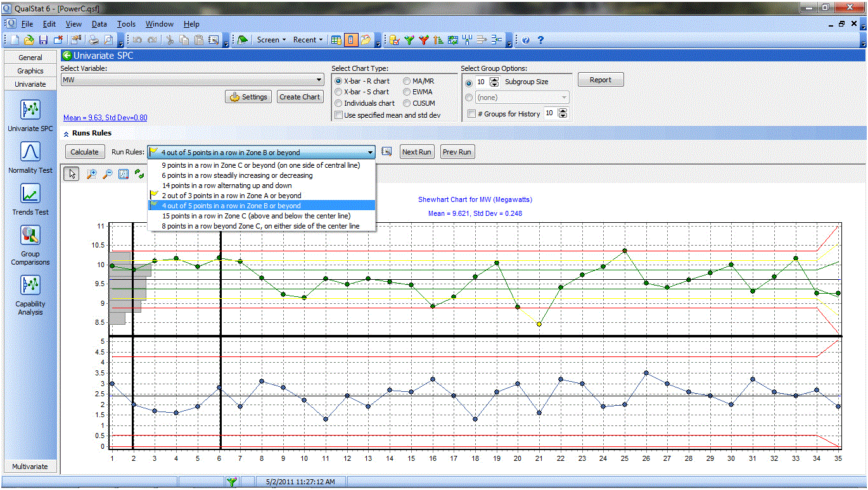Image resolution: width=868 pixels, height=490 pixels.
Task: Select 14 points alternating up and down rule
Action: tap(261, 185)
